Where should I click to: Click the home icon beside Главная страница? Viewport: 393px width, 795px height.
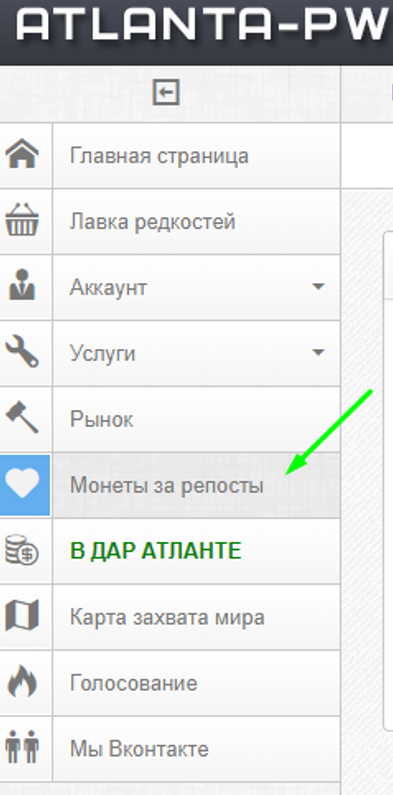pos(22,154)
